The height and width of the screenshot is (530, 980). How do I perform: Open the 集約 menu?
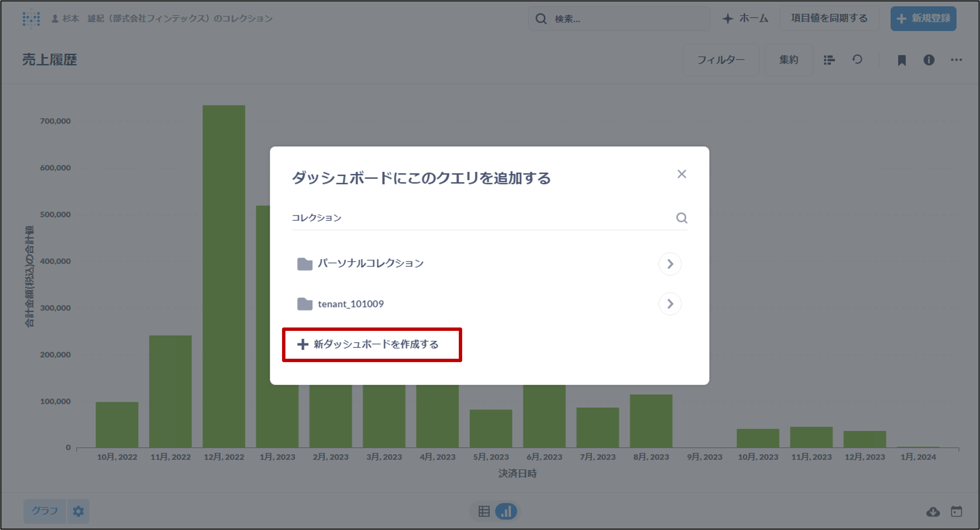click(788, 60)
